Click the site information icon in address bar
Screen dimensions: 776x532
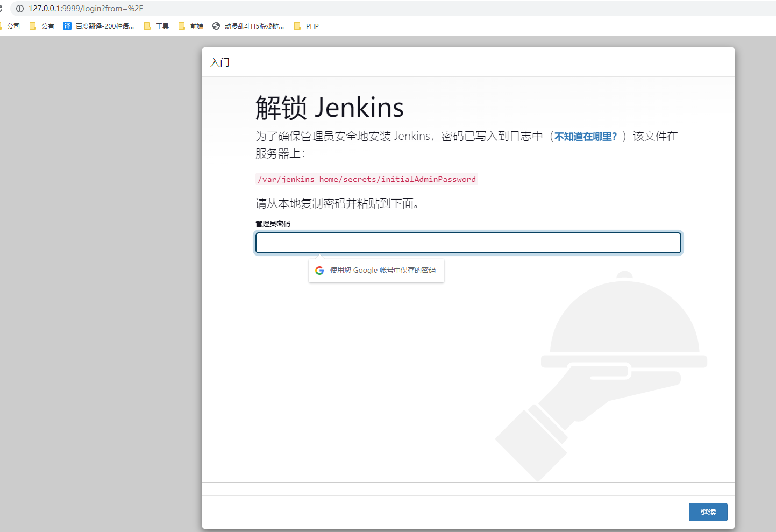tap(20, 9)
